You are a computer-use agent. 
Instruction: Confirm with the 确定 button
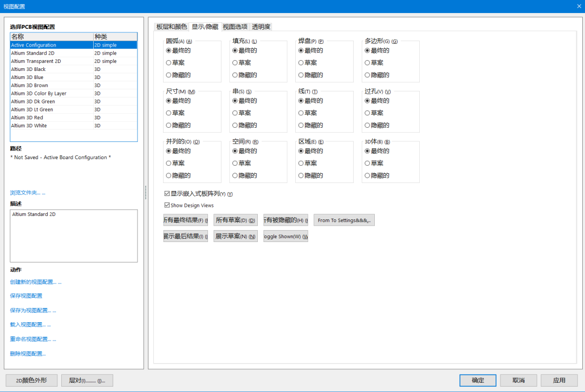click(478, 380)
